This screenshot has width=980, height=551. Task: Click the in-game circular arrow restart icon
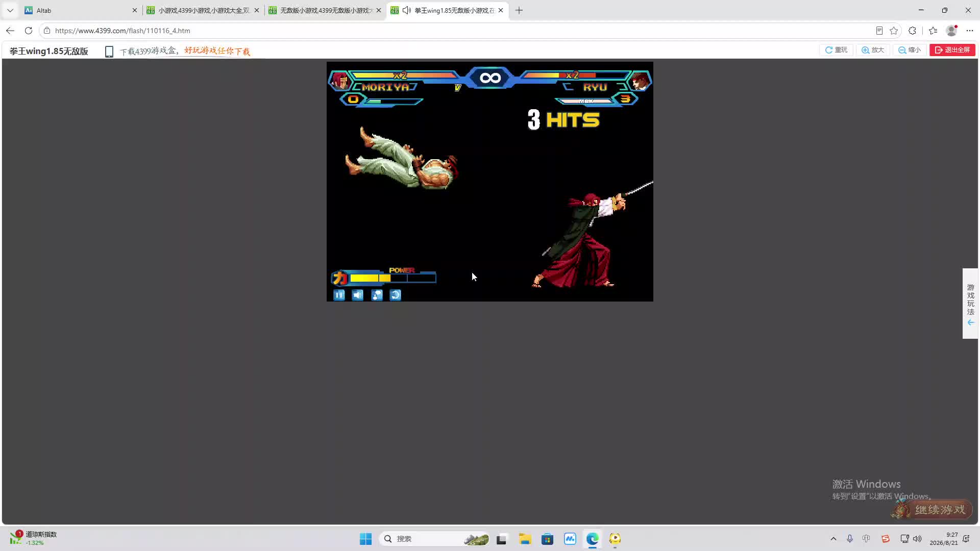396,295
